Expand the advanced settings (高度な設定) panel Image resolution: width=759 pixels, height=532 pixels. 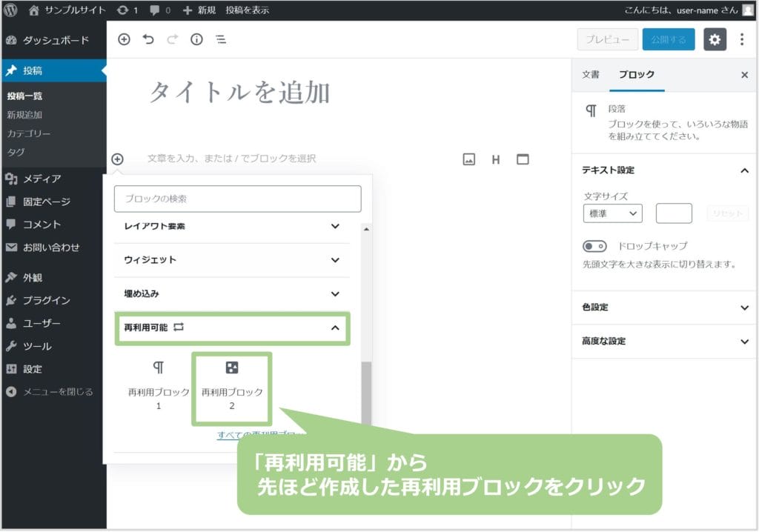point(664,342)
